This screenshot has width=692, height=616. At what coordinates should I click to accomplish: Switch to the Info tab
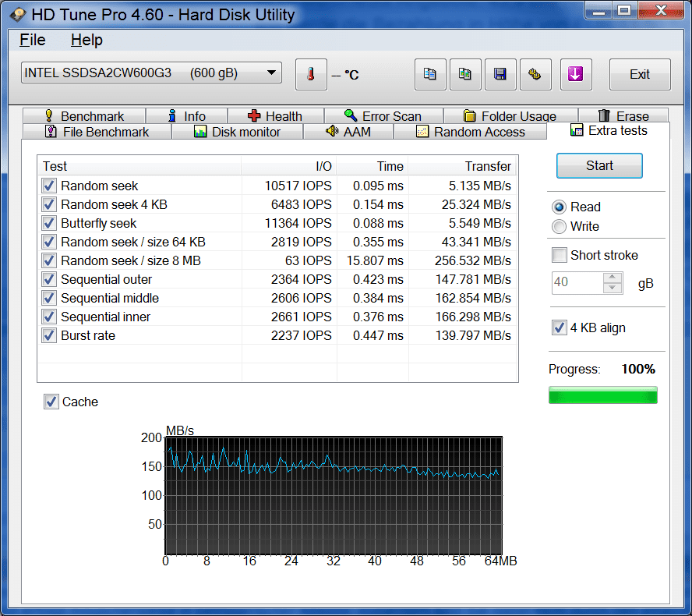pyautogui.click(x=187, y=116)
